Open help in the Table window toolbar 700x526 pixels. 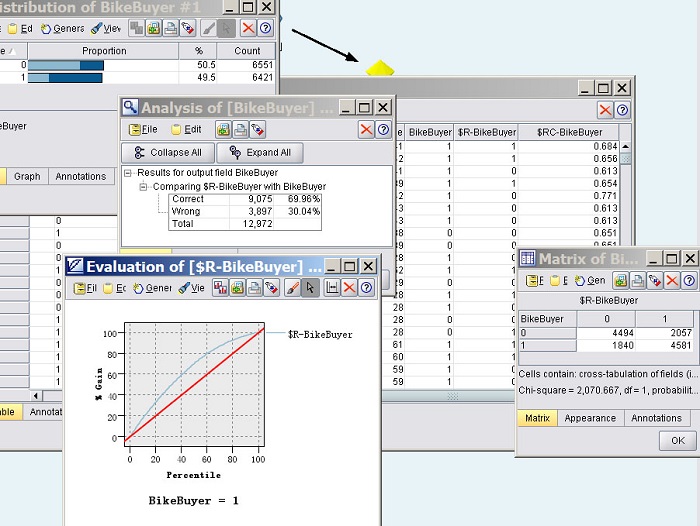622,110
